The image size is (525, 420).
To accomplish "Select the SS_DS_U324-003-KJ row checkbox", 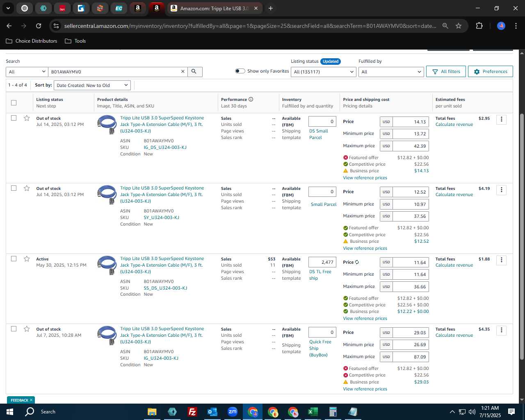I will (x=14, y=259).
